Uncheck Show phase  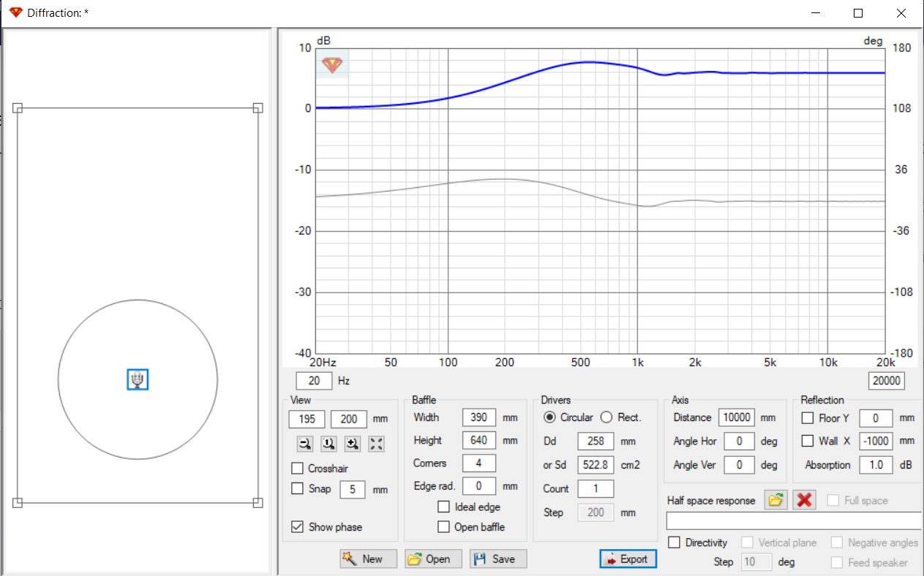click(x=297, y=526)
